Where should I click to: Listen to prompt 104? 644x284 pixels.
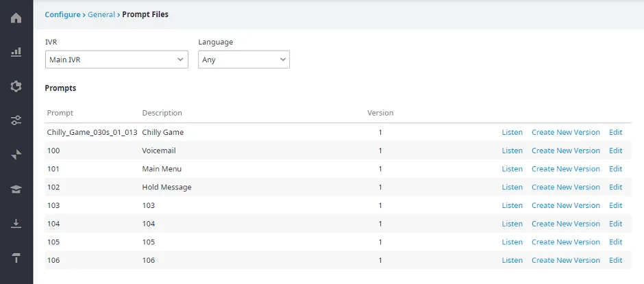[512, 224]
